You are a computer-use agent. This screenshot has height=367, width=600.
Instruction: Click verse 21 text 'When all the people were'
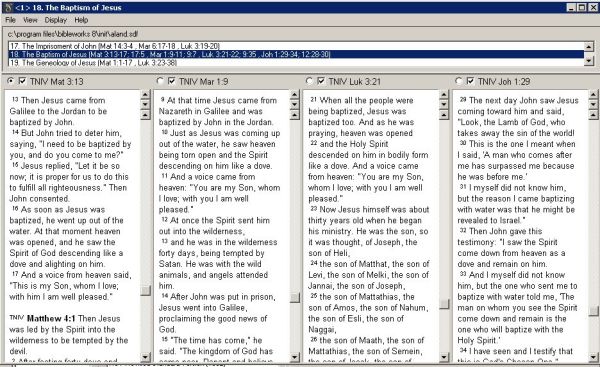[366, 100]
